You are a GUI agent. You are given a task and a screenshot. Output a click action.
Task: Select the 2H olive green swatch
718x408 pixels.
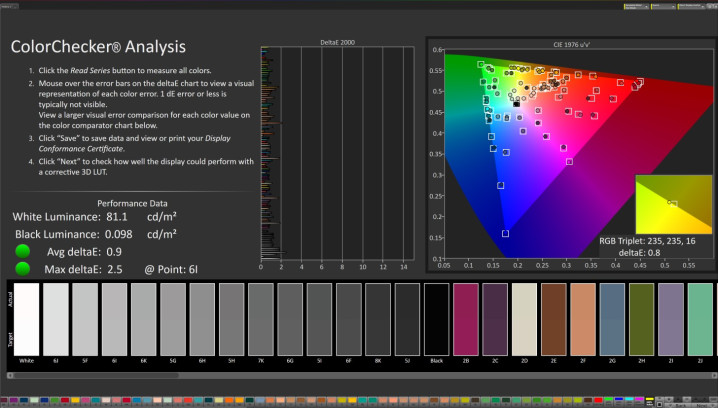(641, 319)
